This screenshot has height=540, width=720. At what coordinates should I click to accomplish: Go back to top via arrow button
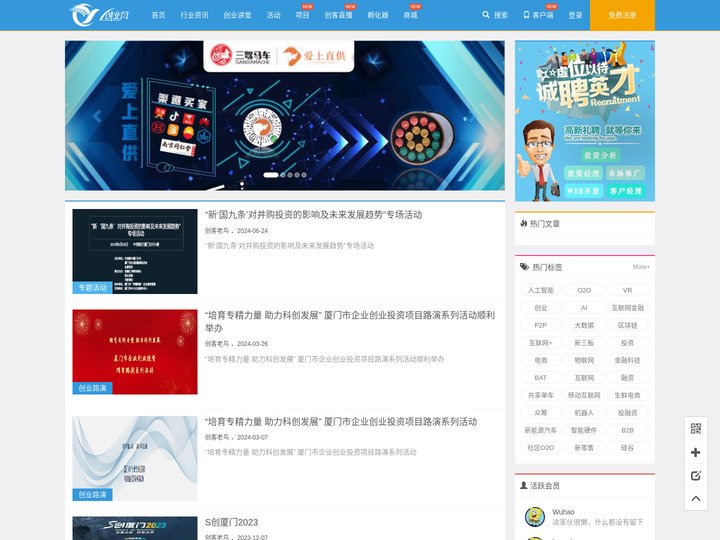[x=696, y=499]
